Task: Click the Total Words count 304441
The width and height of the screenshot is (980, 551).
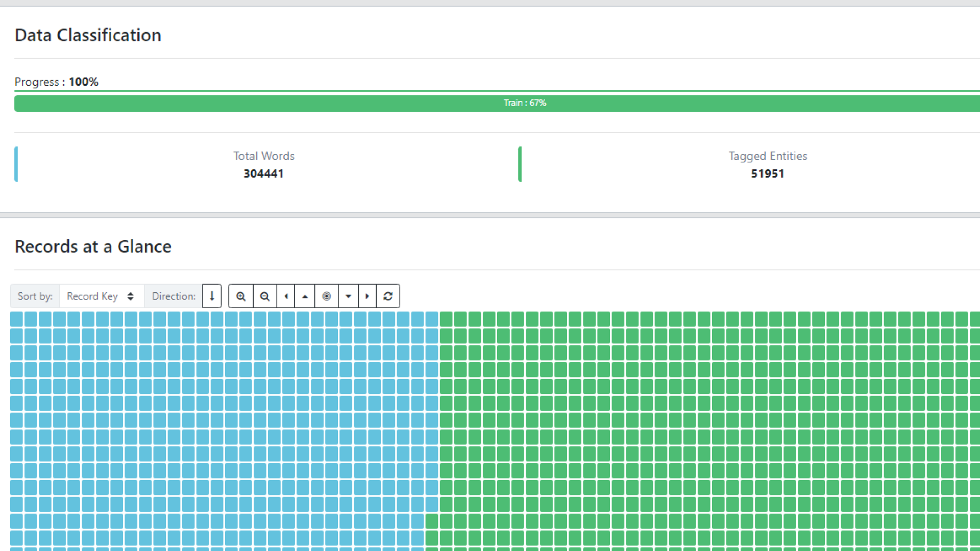Action: 263,173
